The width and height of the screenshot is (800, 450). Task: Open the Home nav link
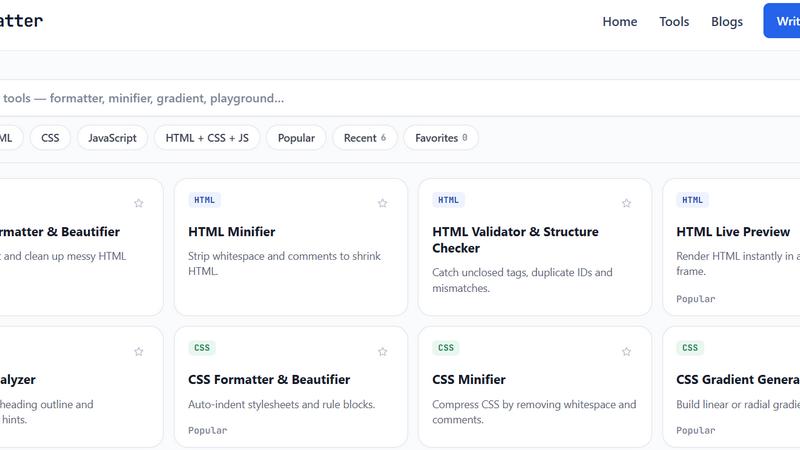pyautogui.click(x=620, y=21)
